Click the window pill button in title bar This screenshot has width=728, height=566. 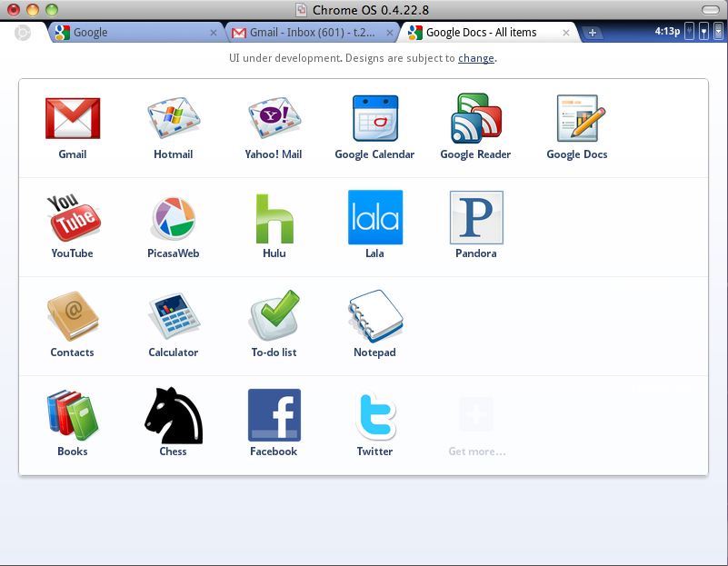pos(711,10)
